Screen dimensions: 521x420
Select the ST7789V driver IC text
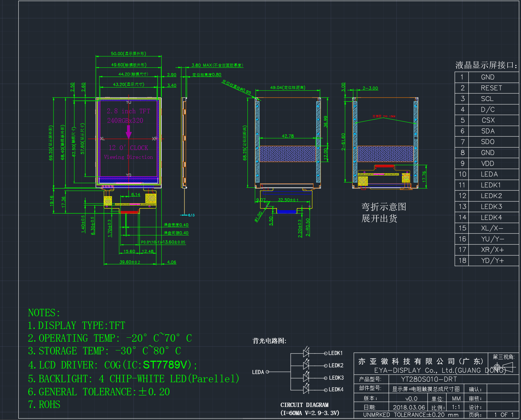[x=165, y=365]
